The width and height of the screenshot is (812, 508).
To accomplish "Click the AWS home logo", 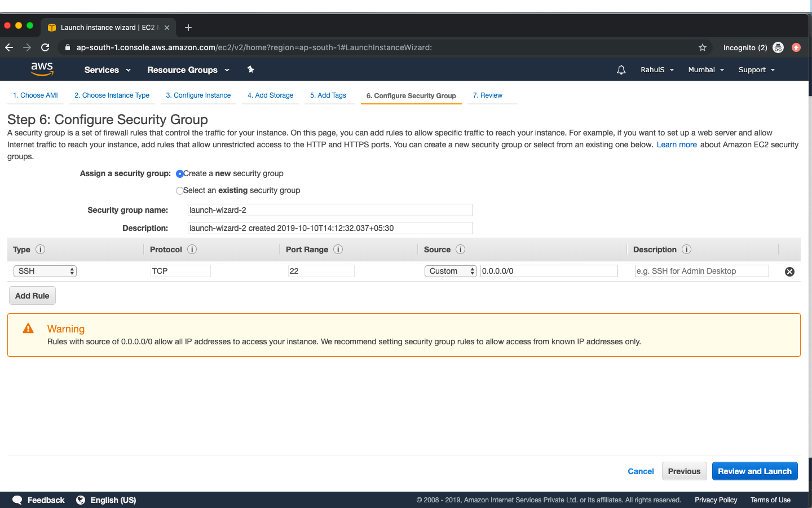I will click(42, 69).
